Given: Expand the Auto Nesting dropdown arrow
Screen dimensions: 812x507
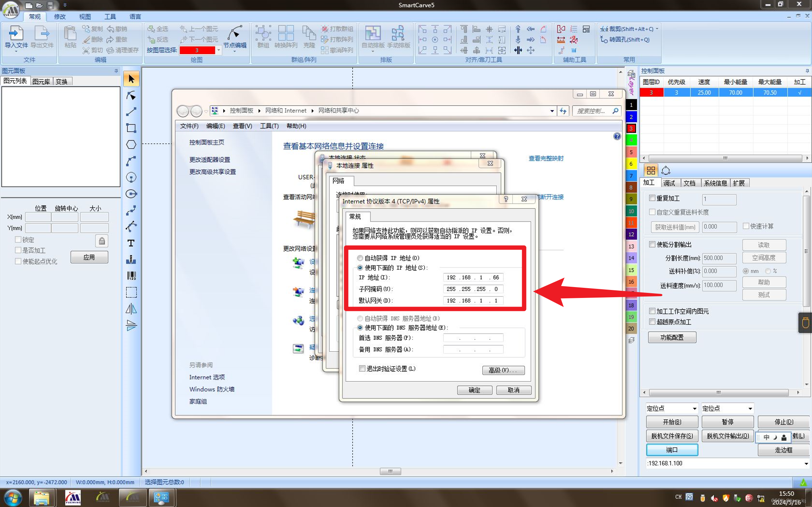Looking at the screenshot, I should click(373, 51).
